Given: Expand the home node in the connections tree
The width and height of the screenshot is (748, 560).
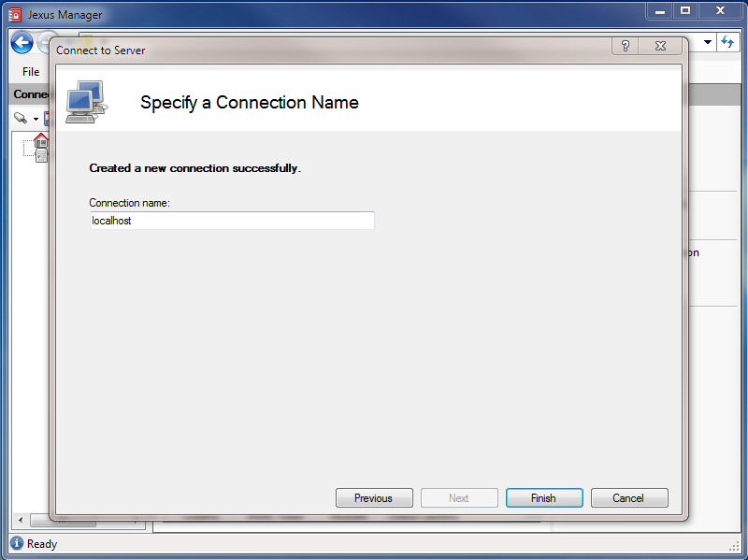Looking at the screenshot, I should pyautogui.click(x=41, y=142).
